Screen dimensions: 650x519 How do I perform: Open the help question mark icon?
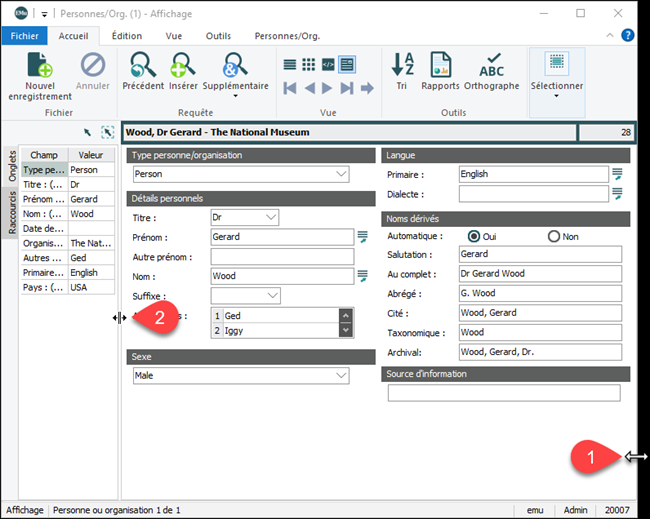(x=628, y=35)
